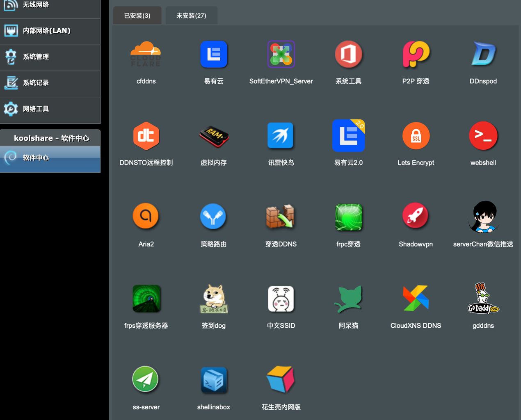Click the gdddns GoDaddy icon
The image size is (521, 420).
pyautogui.click(x=483, y=298)
